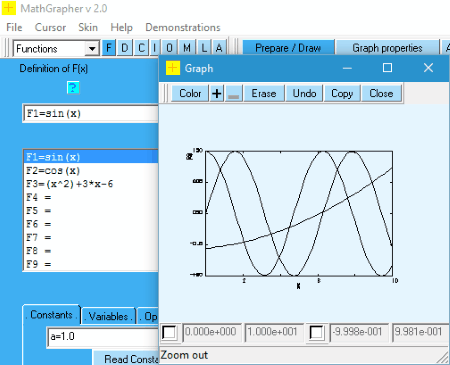This screenshot has width=450, height=365.
Task: Open the Color picker button in Graph toolbar
Action: (190, 93)
